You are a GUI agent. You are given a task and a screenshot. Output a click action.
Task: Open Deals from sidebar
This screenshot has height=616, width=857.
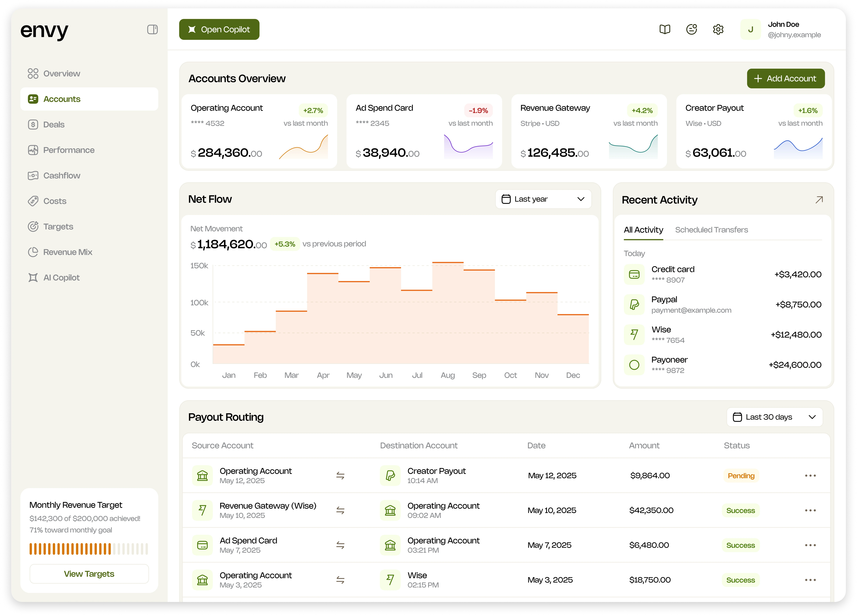point(89,124)
